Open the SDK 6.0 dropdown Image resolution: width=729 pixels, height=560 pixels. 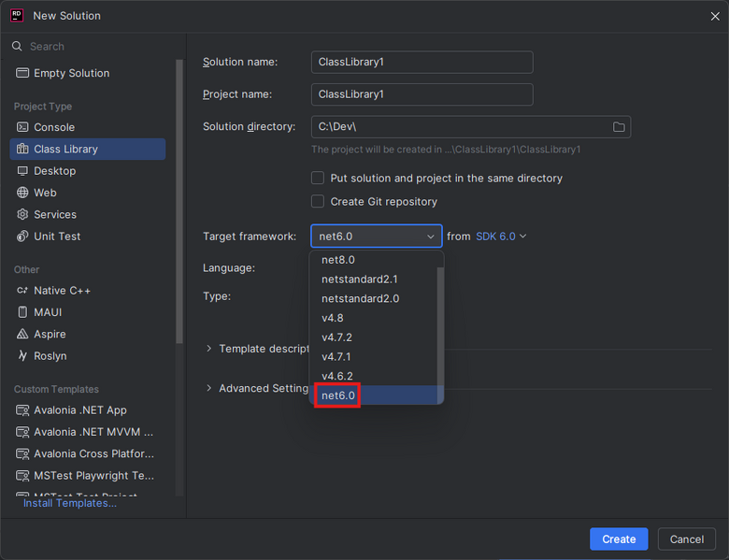click(501, 237)
